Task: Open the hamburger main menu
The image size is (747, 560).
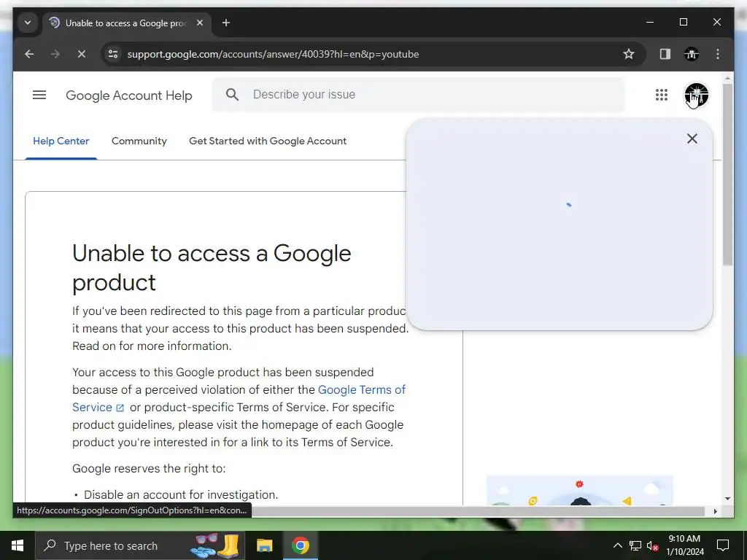Action: (39, 95)
